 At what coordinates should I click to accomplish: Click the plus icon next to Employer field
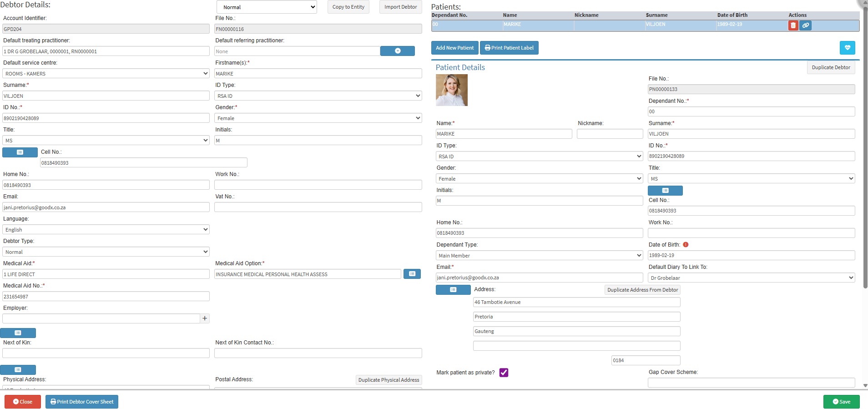[205, 318]
